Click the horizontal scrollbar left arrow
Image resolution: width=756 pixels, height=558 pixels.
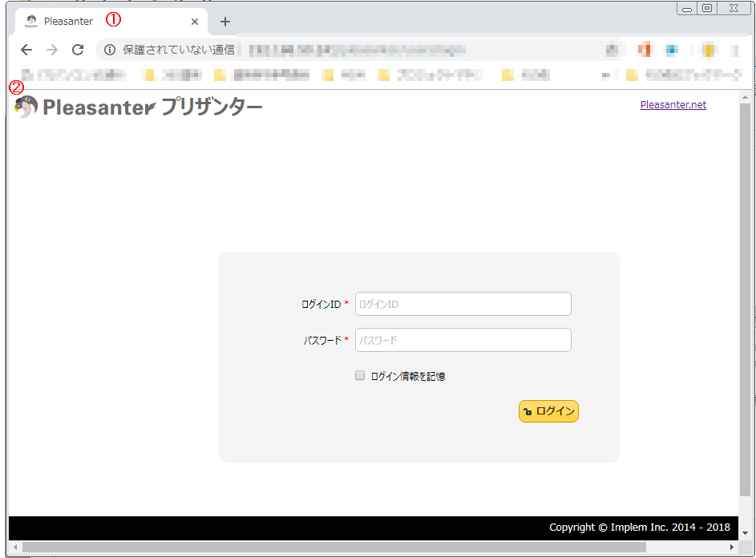15,547
